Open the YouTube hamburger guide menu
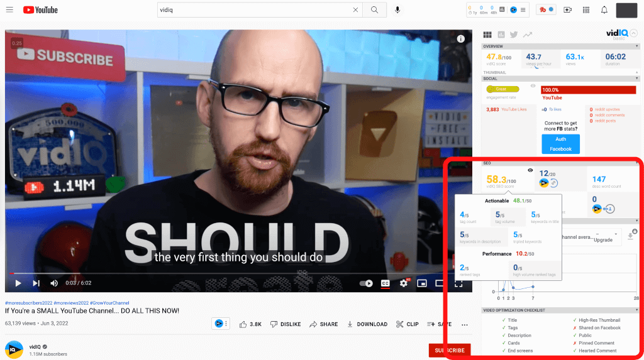The image size is (644, 360). click(x=9, y=10)
